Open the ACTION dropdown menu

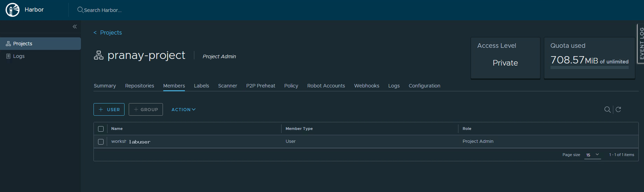[184, 109]
